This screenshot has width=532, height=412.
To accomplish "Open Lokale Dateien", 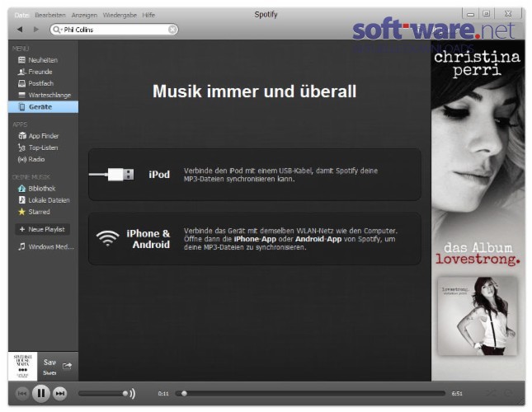I will (x=43, y=200).
